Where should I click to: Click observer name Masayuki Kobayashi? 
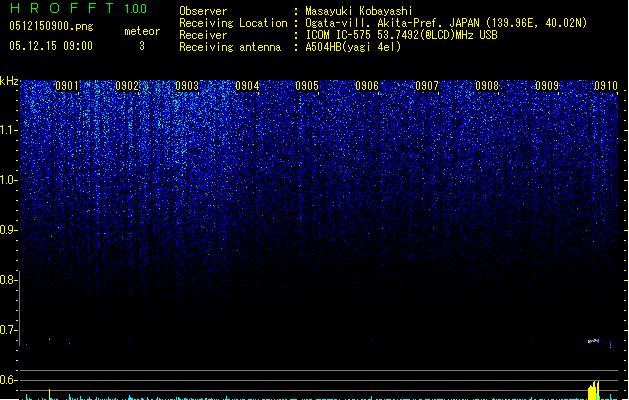coord(359,11)
